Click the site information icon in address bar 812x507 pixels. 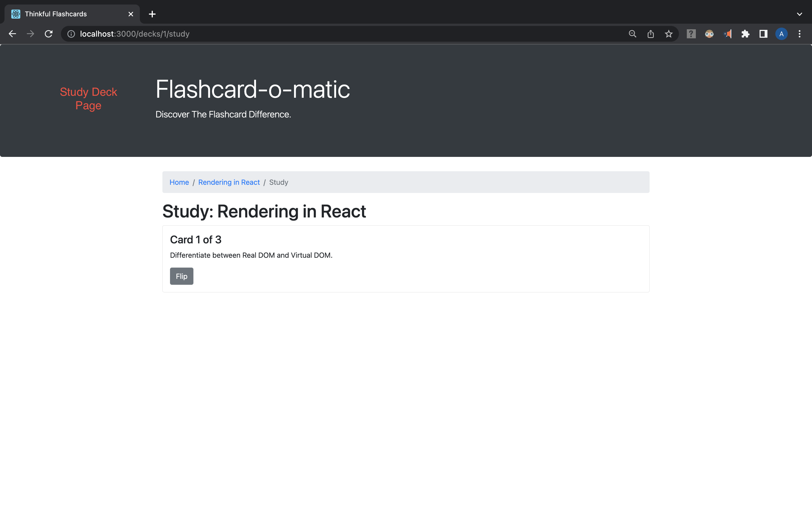coord(71,34)
